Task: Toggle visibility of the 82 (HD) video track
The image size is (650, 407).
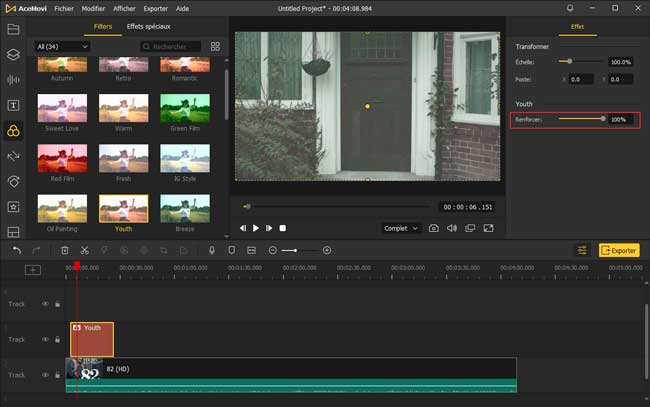Action: [x=45, y=375]
